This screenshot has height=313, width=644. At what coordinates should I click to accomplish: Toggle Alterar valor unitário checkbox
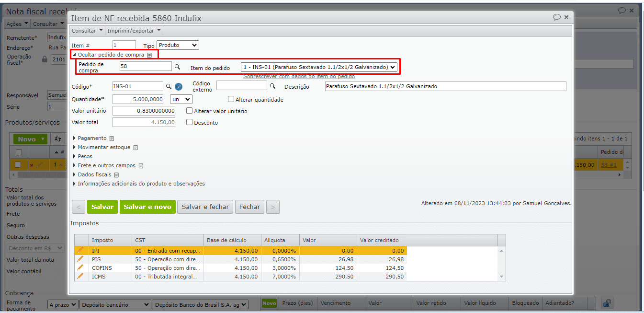coord(190,111)
